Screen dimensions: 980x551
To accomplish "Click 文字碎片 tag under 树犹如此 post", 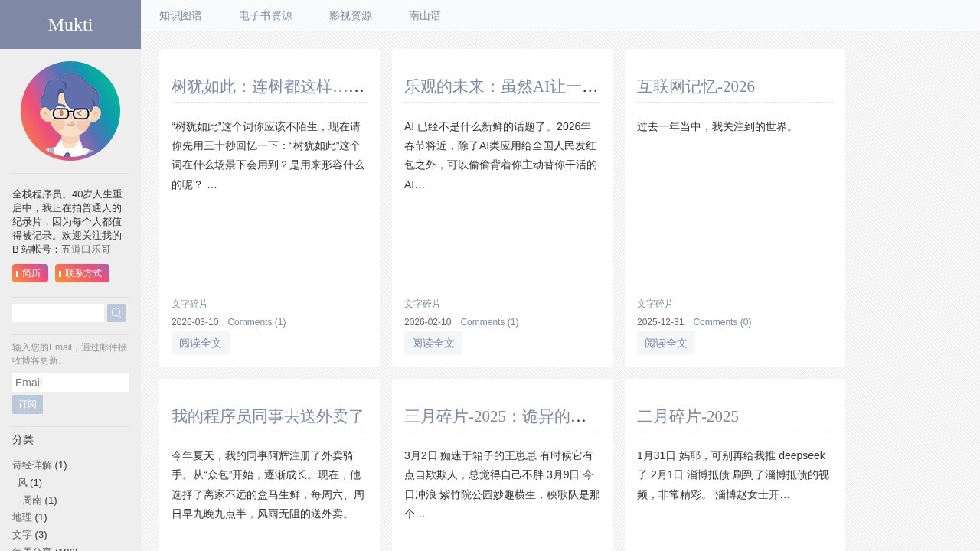I will tap(190, 304).
